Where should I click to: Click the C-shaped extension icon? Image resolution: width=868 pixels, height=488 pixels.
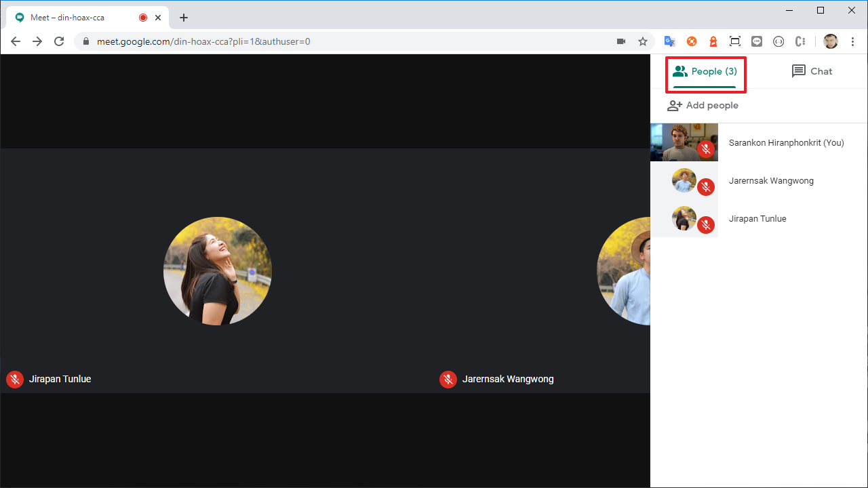800,41
